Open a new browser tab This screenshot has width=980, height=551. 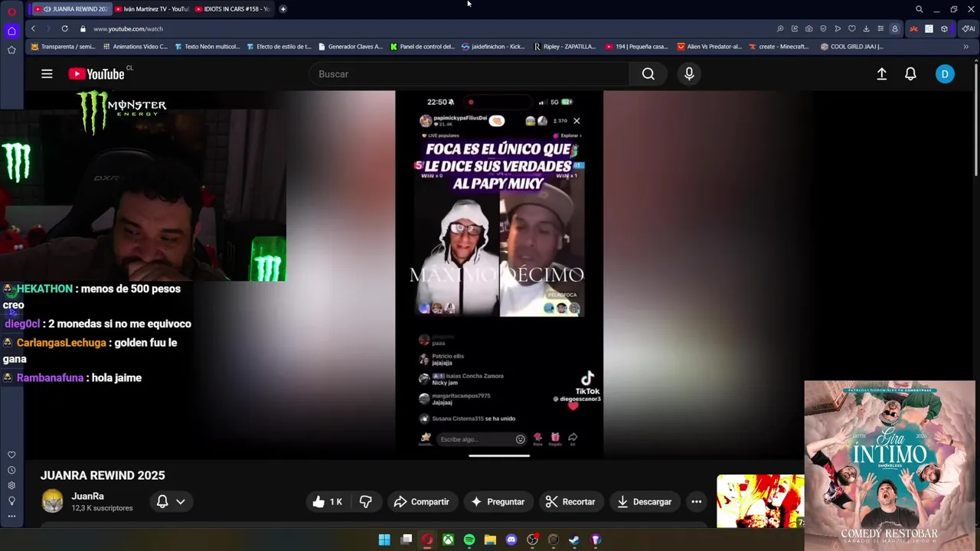click(x=283, y=9)
